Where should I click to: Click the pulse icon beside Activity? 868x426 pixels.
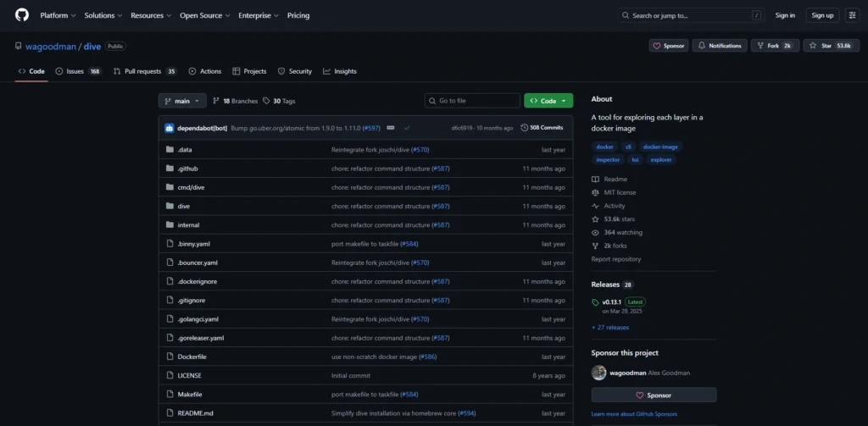click(x=595, y=206)
